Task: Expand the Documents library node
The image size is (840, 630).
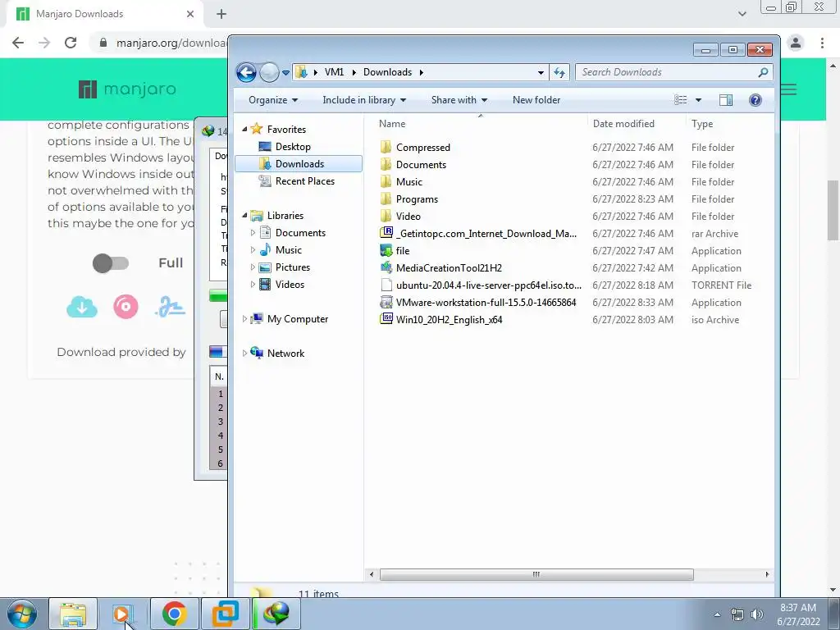Action: (x=253, y=232)
